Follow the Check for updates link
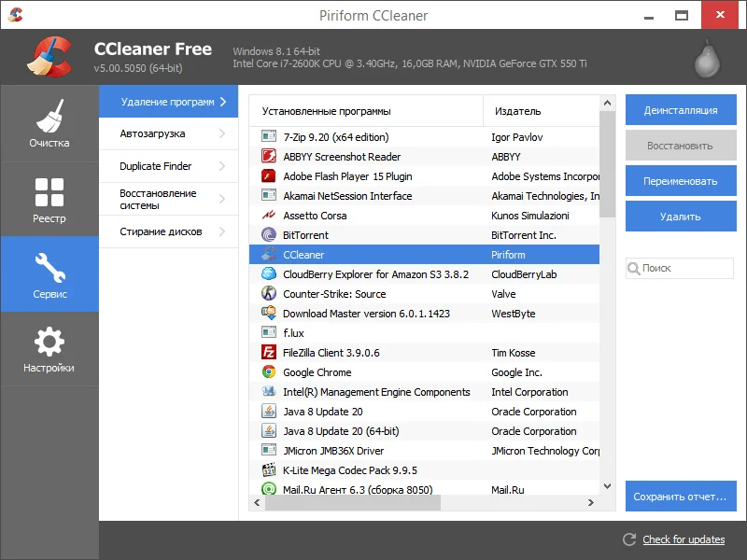Screen dimensions: 747x560 684,539
